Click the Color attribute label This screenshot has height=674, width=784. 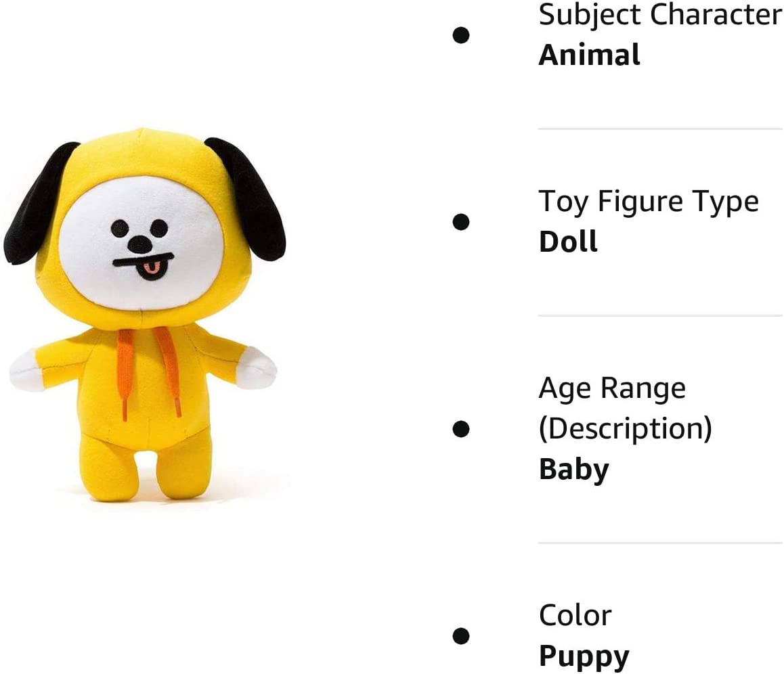(x=575, y=615)
